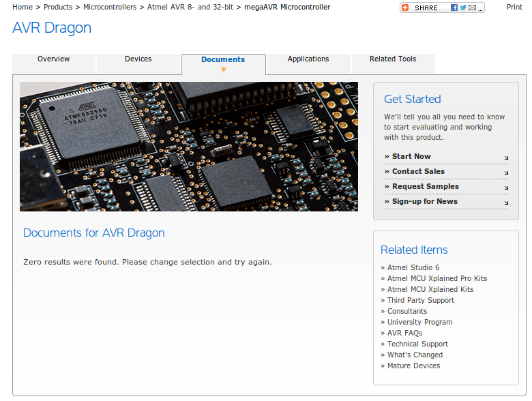Click the Related Items heading
The image size is (532, 401).
click(414, 250)
